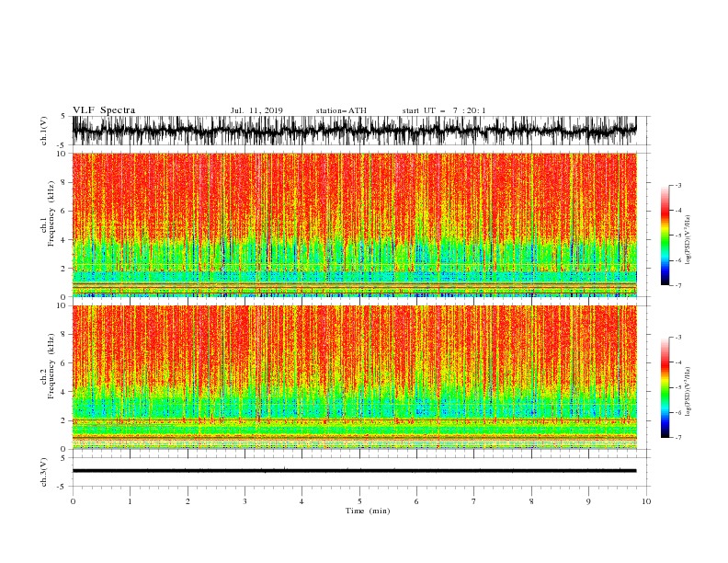This screenshot has width=728, height=563.
Task: Click inside the ch.1 spectrogram plot
Action: [355, 224]
